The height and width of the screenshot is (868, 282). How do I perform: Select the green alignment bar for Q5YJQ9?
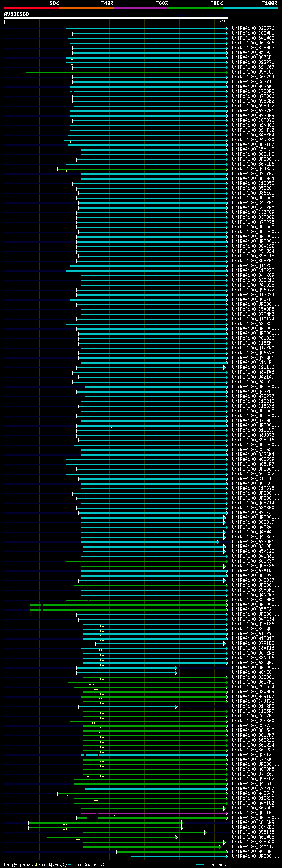point(127,72)
